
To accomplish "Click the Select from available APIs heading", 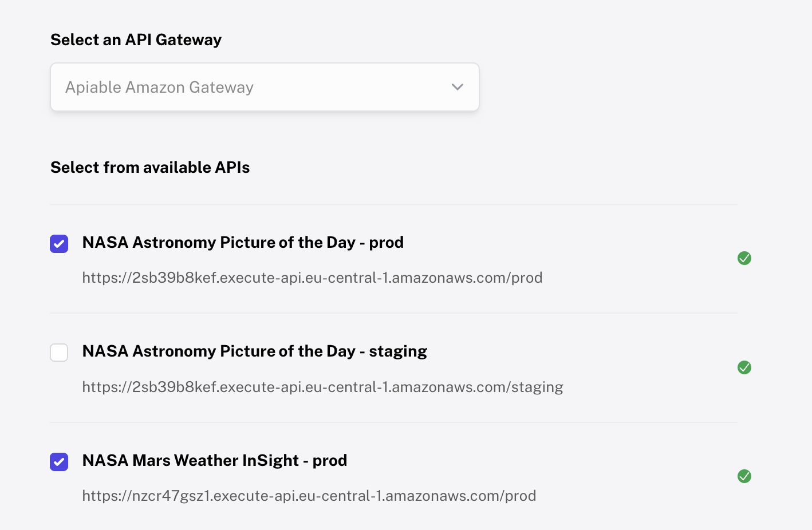I will click(x=150, y=167).
